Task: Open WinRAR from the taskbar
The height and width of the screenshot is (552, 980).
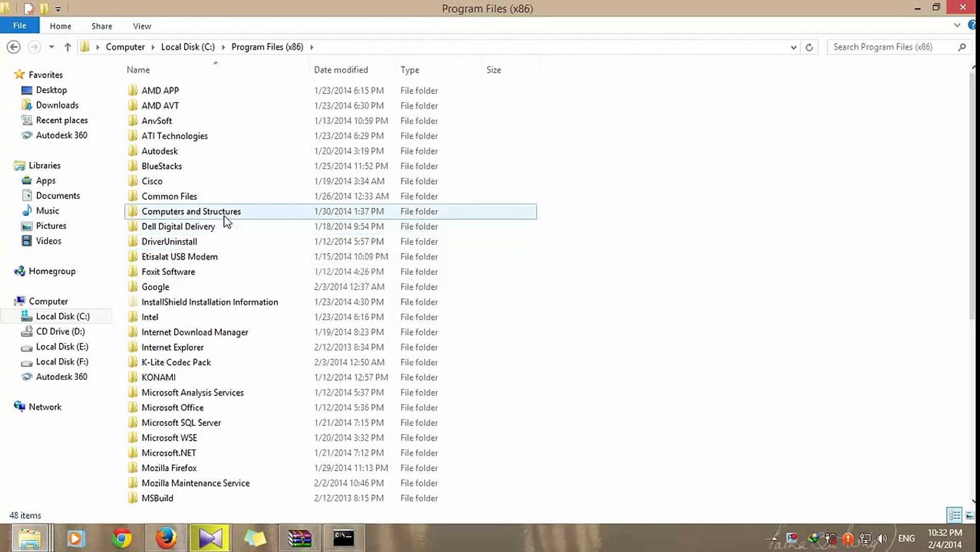Action: pos(300,538)
